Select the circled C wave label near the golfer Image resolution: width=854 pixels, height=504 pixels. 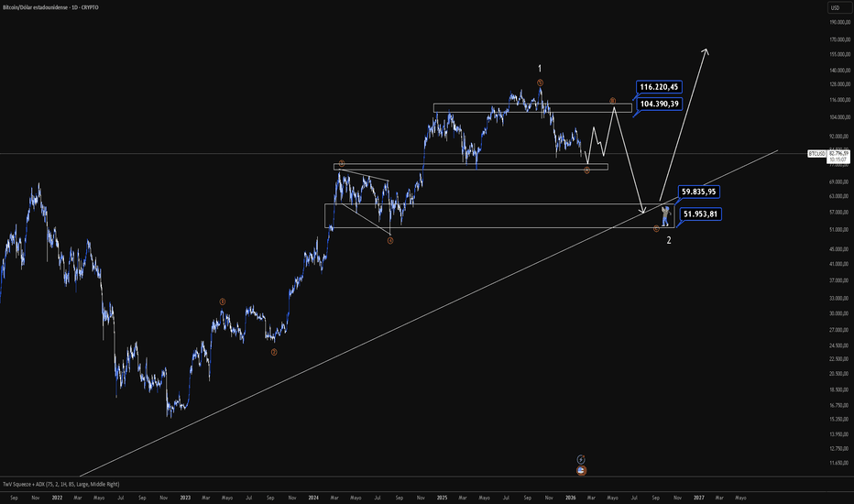(x=656, y=229)
